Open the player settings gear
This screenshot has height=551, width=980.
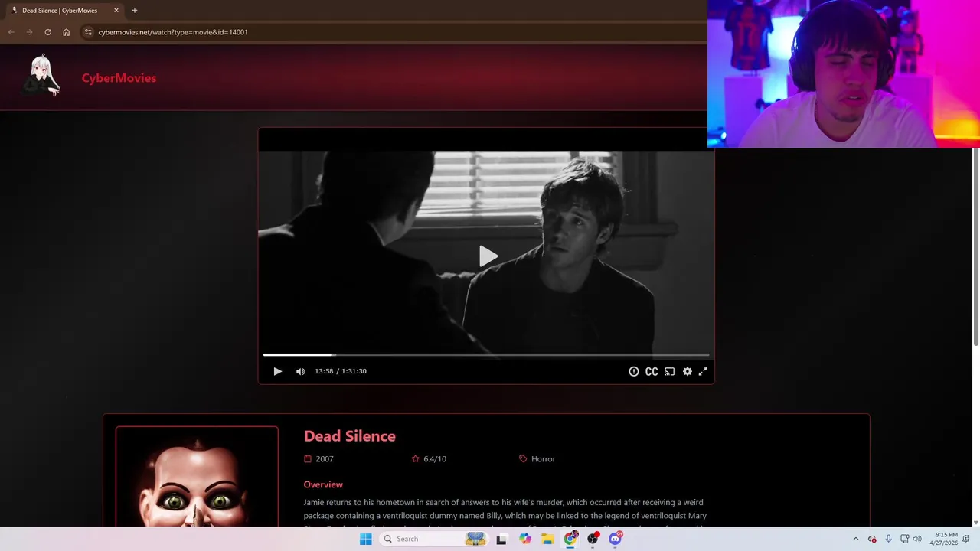click(687, 371)
